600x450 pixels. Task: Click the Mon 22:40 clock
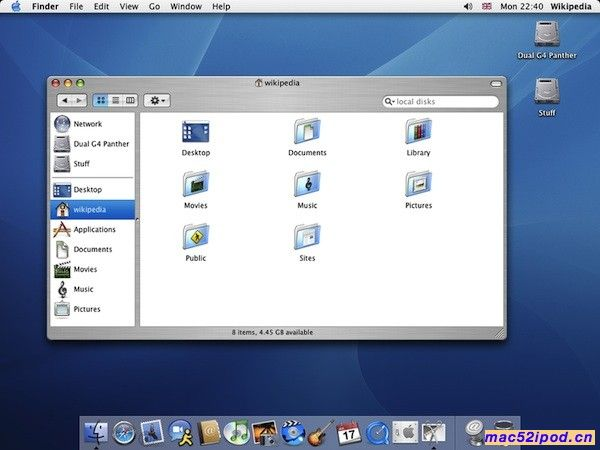pos(522,7)
